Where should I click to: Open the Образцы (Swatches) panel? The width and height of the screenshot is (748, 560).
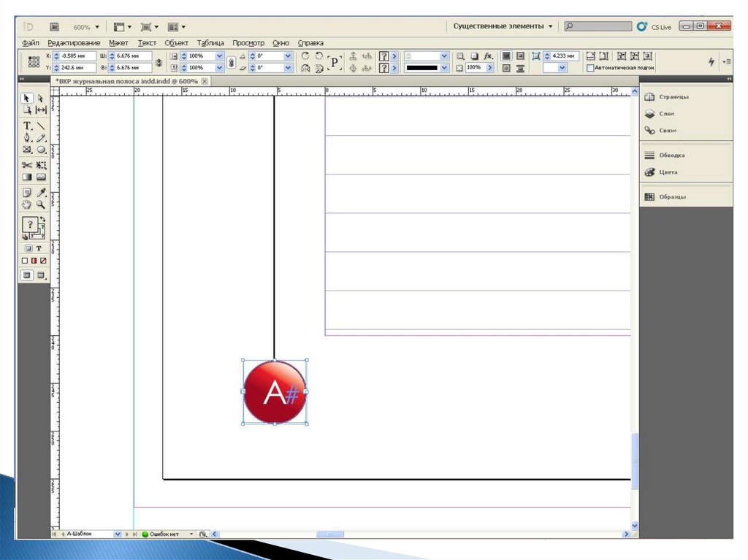coord(672,197)
